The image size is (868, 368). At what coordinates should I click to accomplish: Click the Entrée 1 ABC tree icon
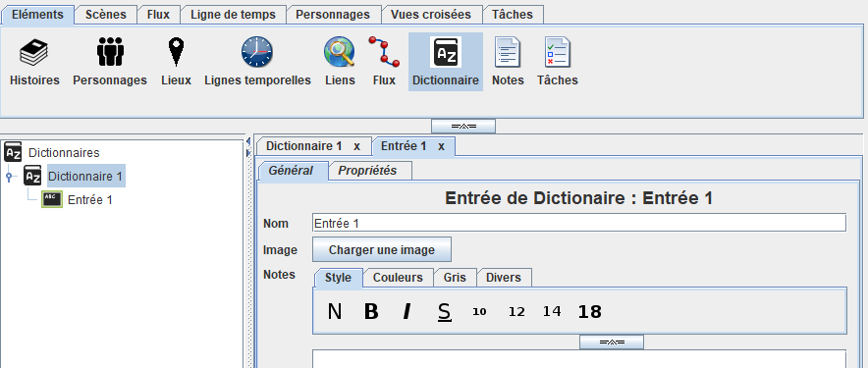pos(52,199)
